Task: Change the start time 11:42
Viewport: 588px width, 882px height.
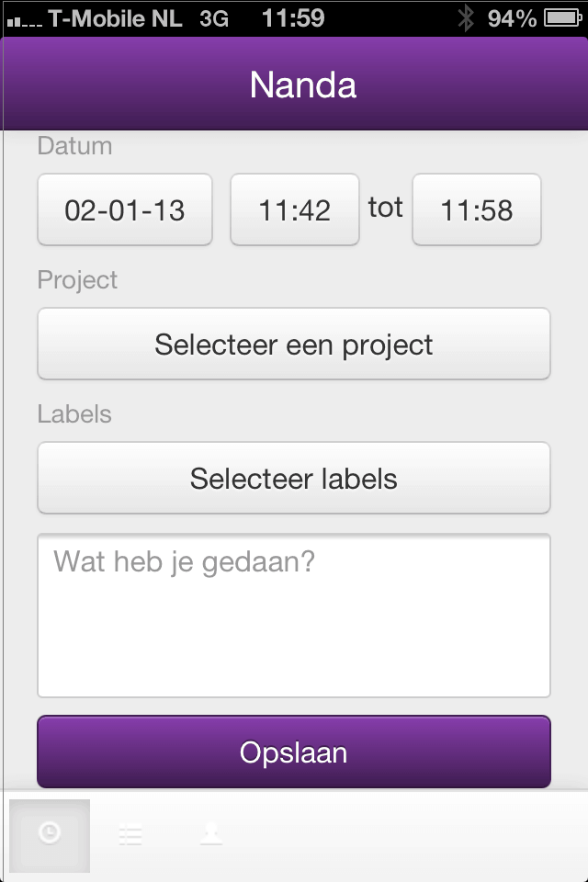Action: click(x=295, y=209)
